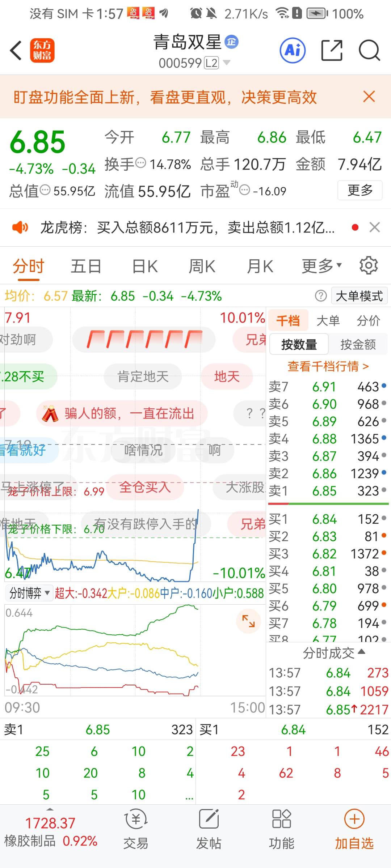391x868 pixels.
Task: Tap the 青岛双星 stock name title
Action: 188,42
